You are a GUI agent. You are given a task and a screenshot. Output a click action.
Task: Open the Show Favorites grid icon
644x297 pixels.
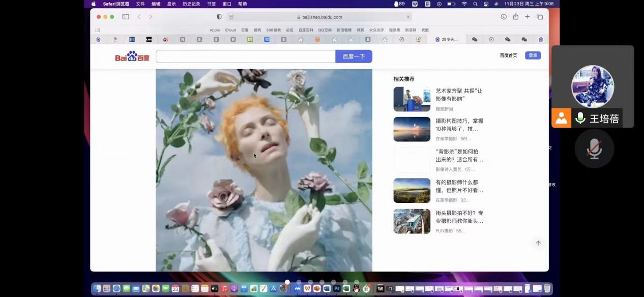point(98,30)
